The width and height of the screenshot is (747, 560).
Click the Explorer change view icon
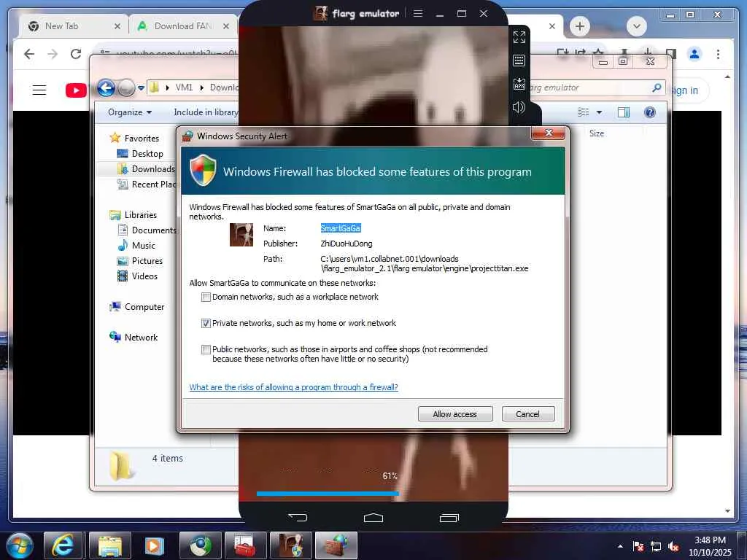(x=584, y=112)
